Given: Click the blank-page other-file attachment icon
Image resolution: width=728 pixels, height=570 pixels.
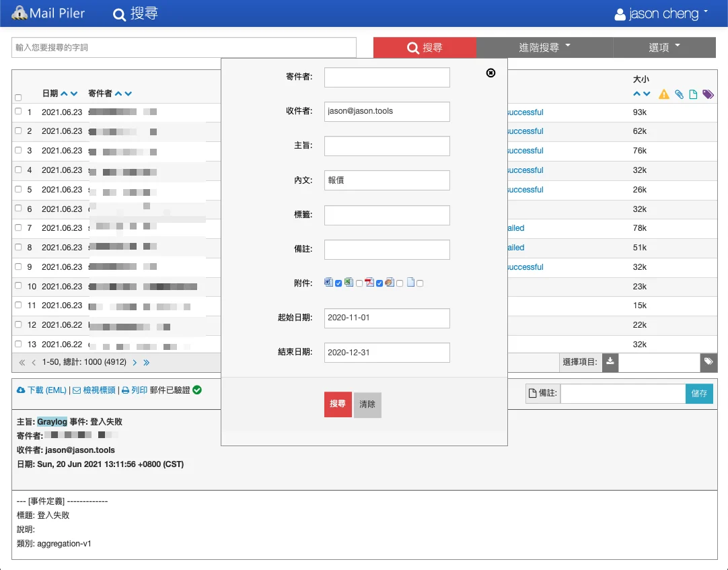Looking at the screenshot, I should (410, 282).
